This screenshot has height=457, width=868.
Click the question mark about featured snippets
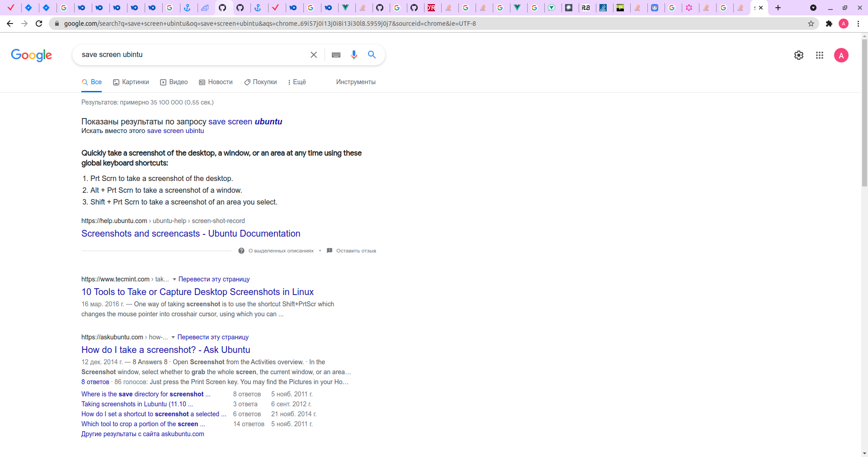pyautogui.click(x=241, y=251)
